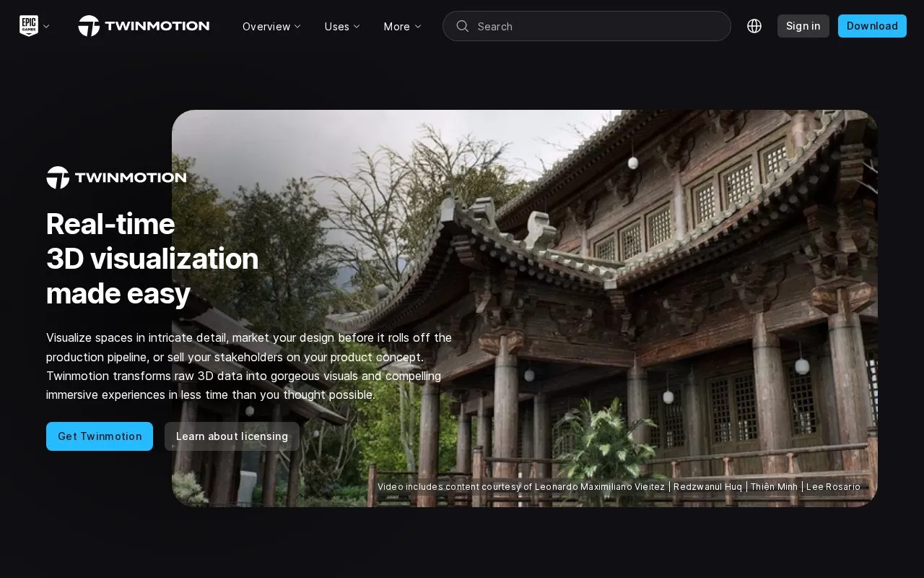924x578 pixels.
Task: Click the search magnifier icon
Action: coord(463,26)
